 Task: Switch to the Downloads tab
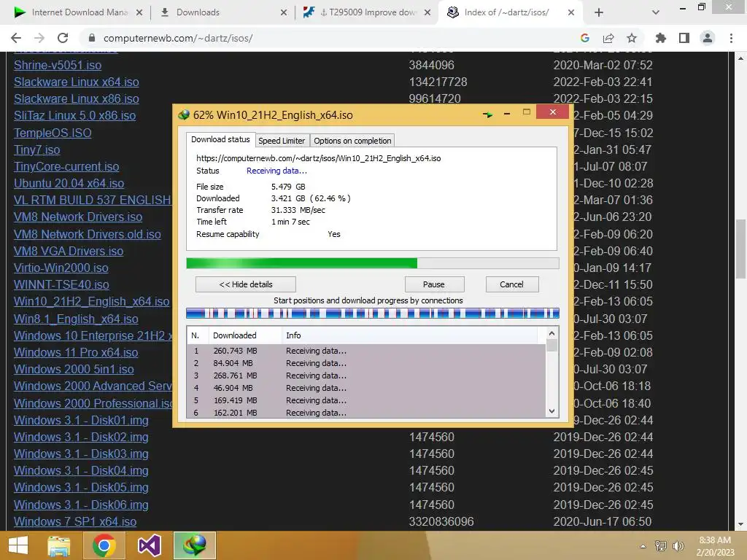tap(222, 12)
